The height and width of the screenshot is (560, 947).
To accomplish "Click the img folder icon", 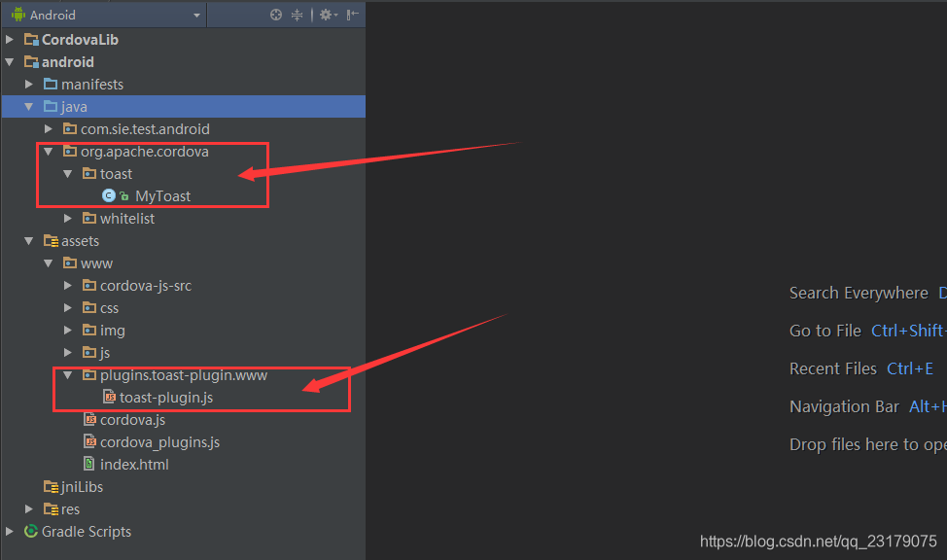I will pyautogui.click(x=89, y=330).
